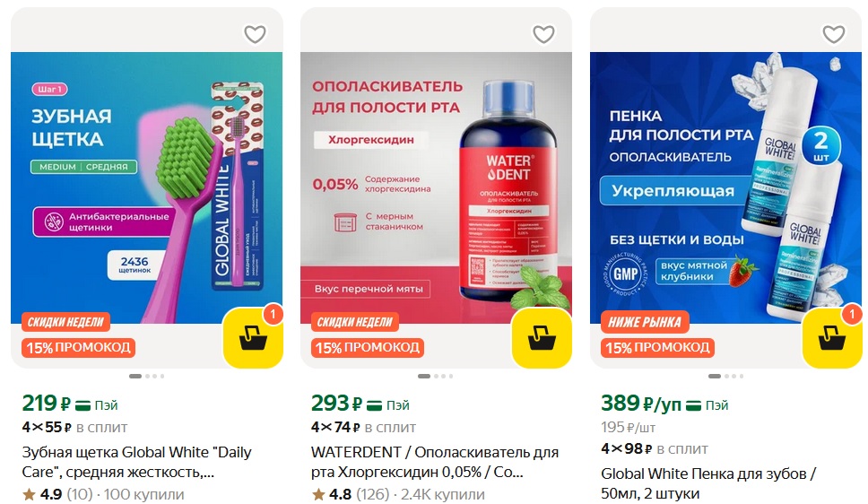Click cart button on foam product card

(x=832, y=337)
